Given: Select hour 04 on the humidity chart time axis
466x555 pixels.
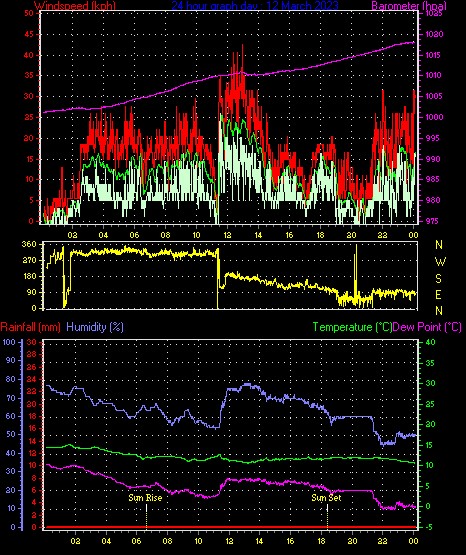Looking at the screenshot, I should [x=106, y=541].
